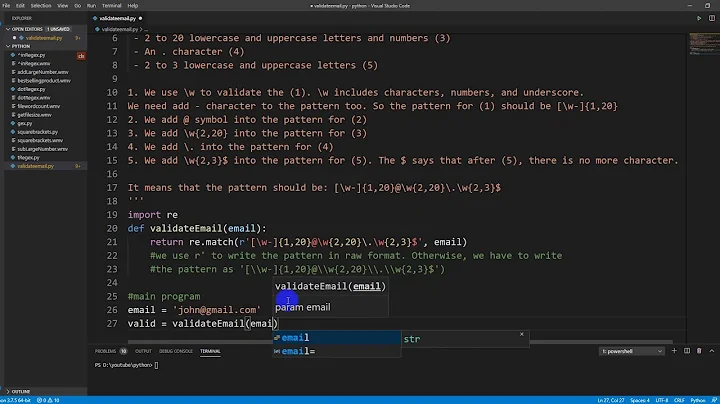This screenshot has width=720, height=404.
Task: Kill terminal with the trash icon
Action: [x=699, y=351]
